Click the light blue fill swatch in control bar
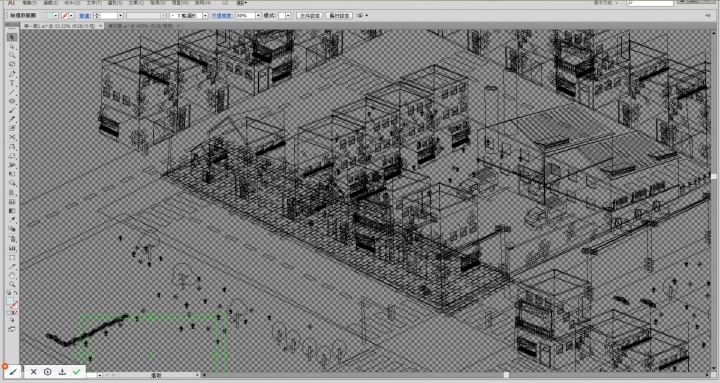Screen dimensions: 720x383 (50, 16)
